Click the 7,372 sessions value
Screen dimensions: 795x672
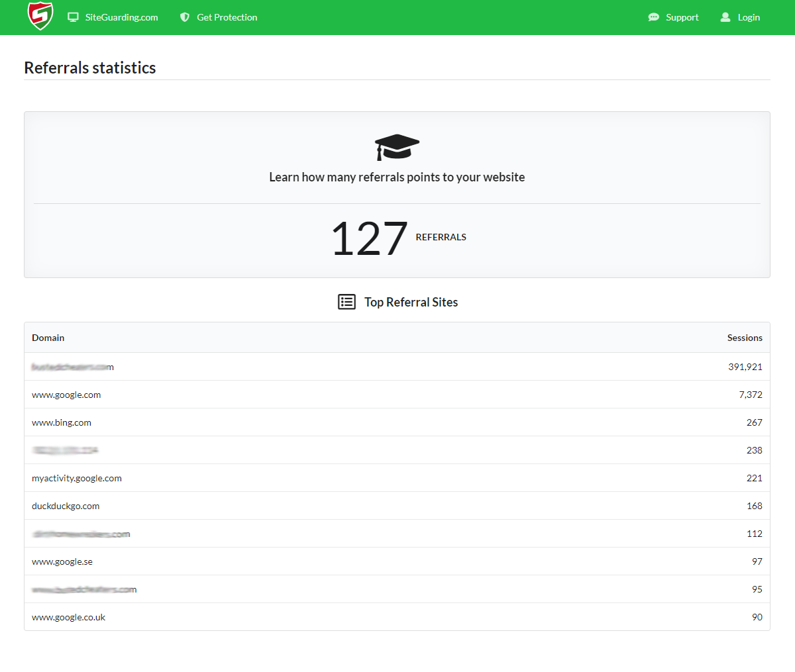point(751,395)
